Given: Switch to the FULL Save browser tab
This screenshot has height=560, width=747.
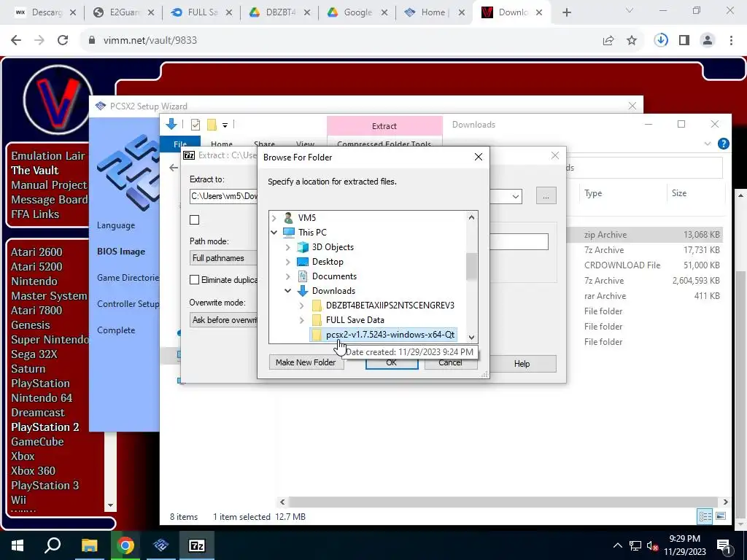Looking at the screenshot, I should click(201, 13).
